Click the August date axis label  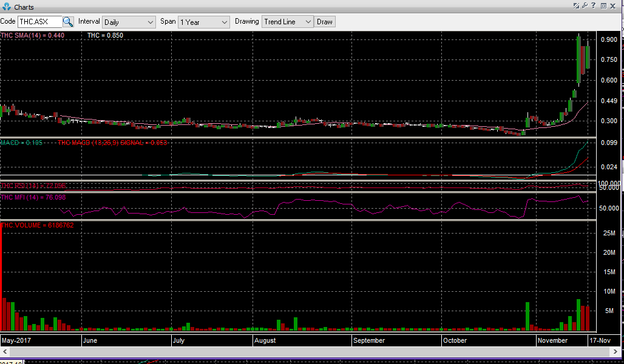(x=265, y=340)
